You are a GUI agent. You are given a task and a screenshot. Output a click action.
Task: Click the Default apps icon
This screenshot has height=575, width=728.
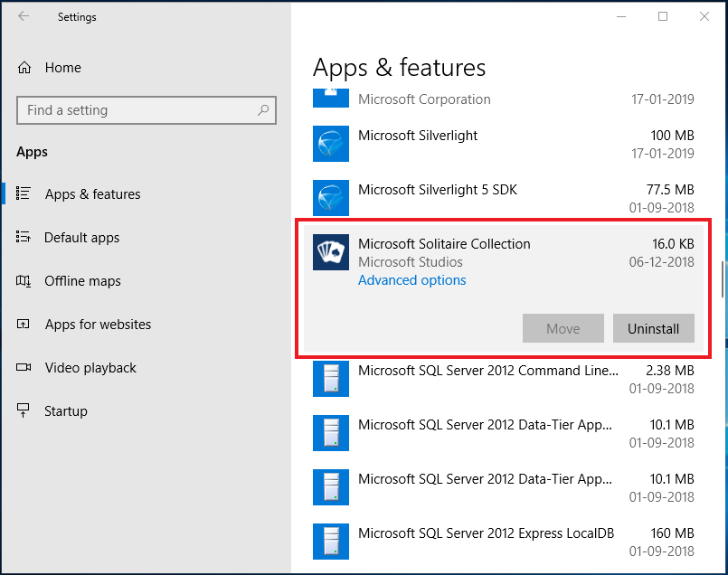[x=24, y=237]
